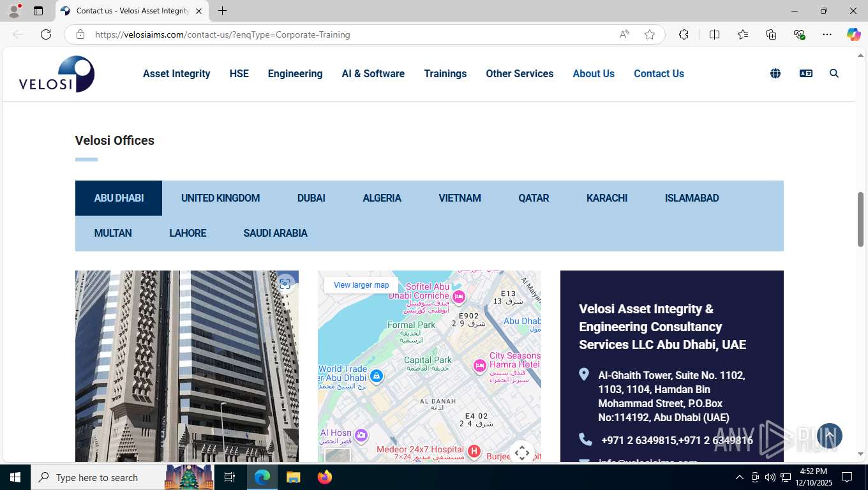View site information lock icon
Viewport: 868px width, 490px height.
(80, 34)
